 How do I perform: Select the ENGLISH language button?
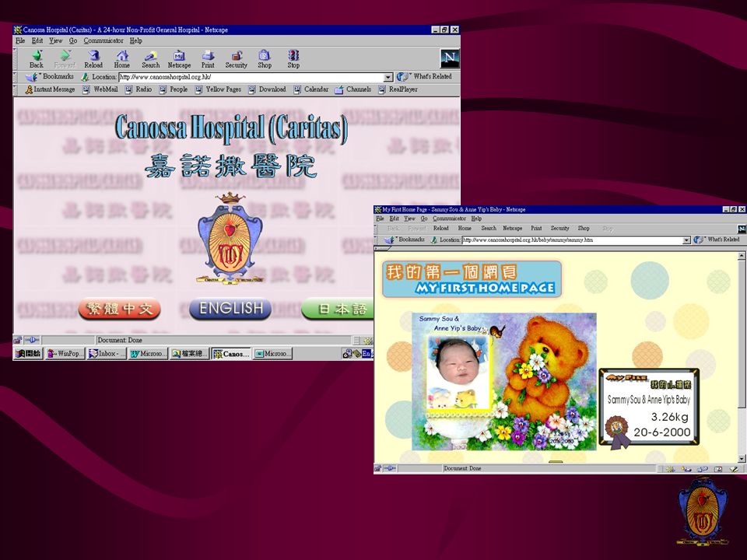point(230,309)
